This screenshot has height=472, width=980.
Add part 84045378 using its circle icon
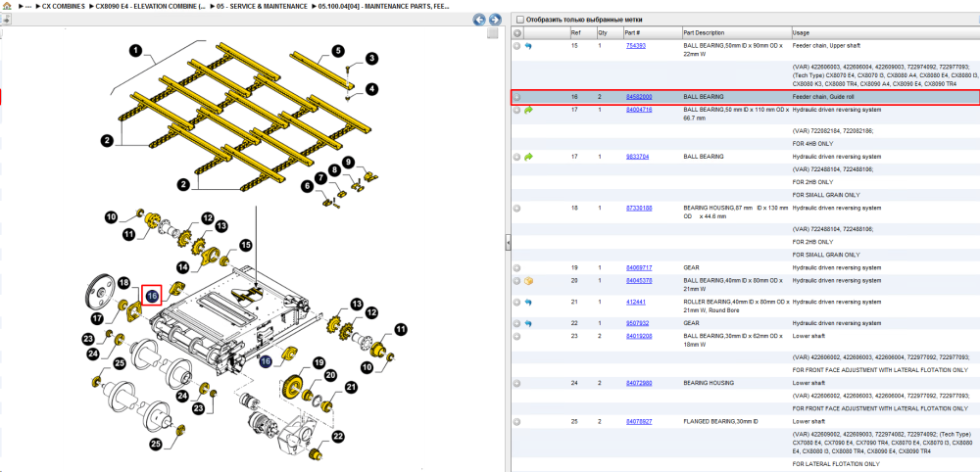(x=516, y=281)
